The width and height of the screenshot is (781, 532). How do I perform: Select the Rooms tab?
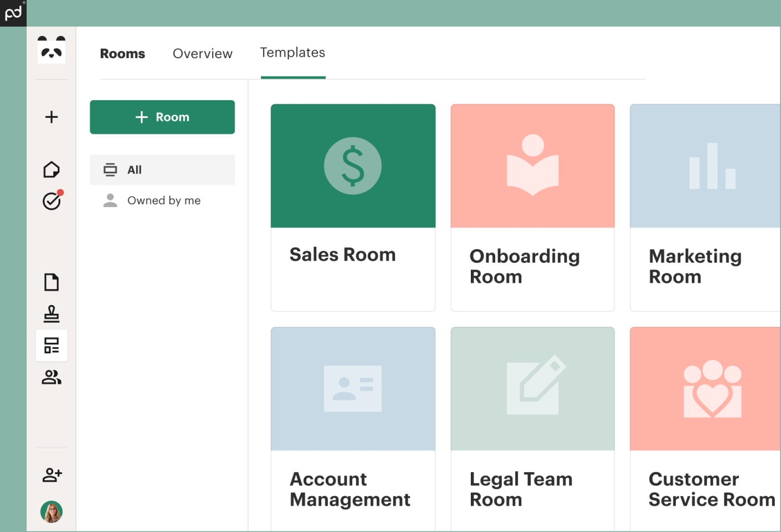[x=122, y=53]
